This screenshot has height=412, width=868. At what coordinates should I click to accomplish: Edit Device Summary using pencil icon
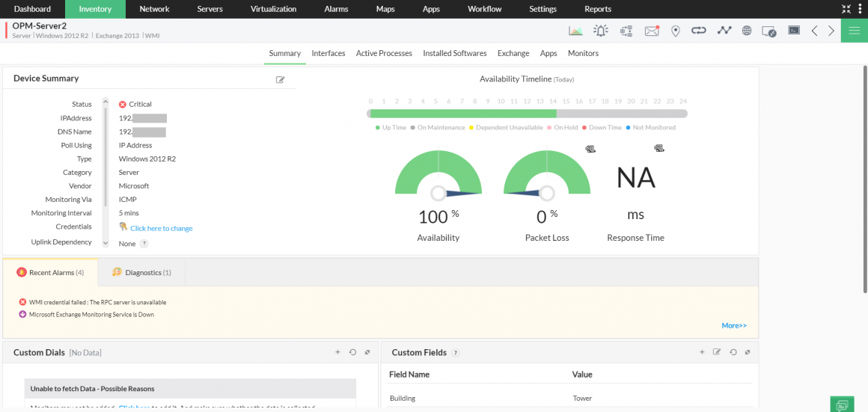[x=281, y=79]
